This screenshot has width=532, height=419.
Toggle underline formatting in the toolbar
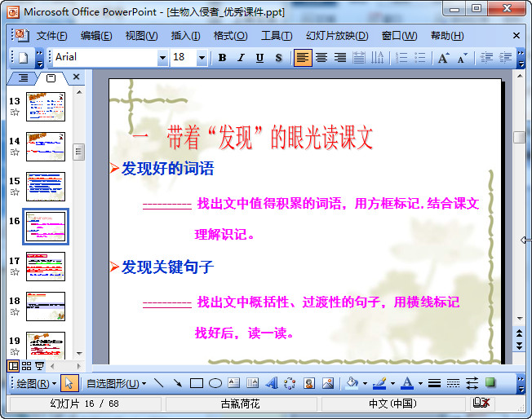[x=259, y=58]
